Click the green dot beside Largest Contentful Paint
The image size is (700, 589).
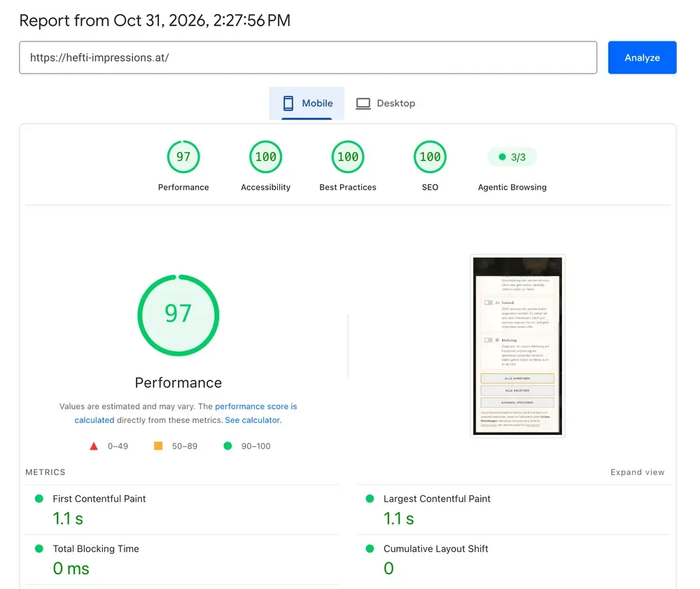click(370, 499)
